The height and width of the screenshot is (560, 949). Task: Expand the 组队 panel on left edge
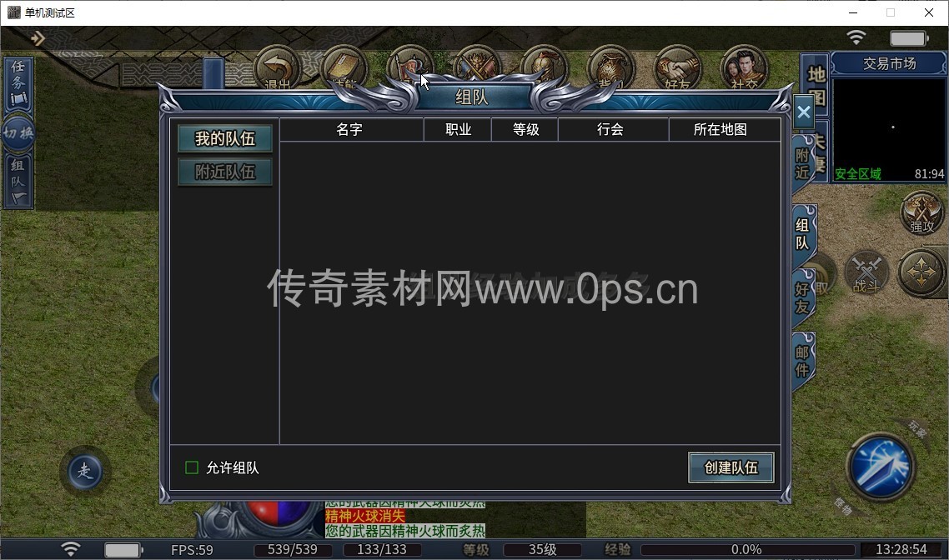pyautogui.click(x=18, y=180)
